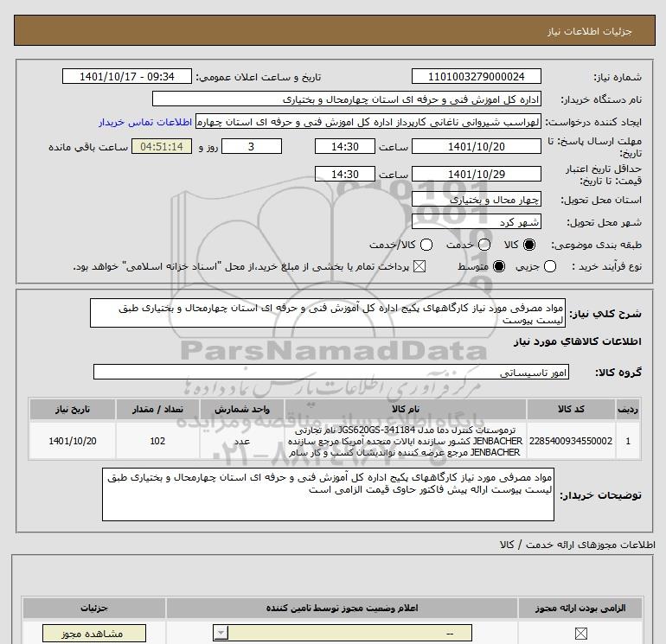Select the جزیی purchase type radio
This screenshot has width=666, height=644.
pyautogui.click(x=550, y=266)
